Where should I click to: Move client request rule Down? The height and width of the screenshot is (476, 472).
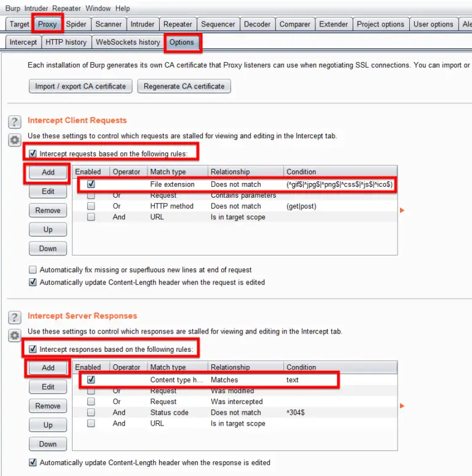coord(48,249)
